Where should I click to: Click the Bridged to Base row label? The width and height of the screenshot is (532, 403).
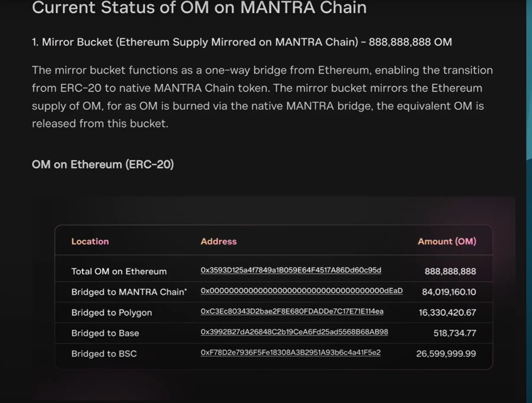click(x=105, y=333)
